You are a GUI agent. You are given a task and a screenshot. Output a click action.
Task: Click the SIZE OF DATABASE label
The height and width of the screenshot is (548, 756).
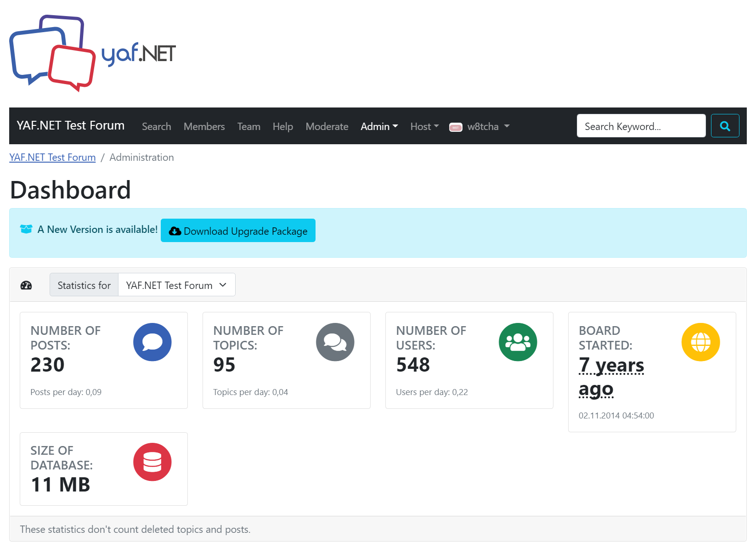coord(62,458)
